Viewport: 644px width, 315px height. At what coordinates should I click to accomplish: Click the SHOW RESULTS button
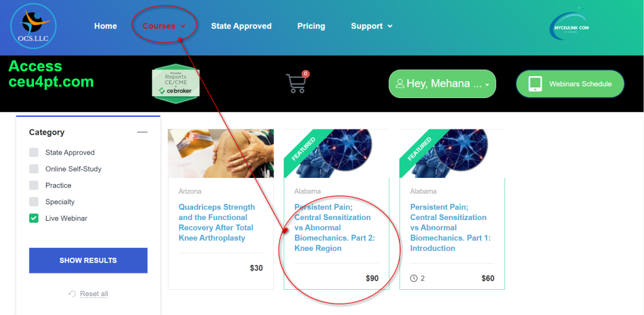(88, 260)
